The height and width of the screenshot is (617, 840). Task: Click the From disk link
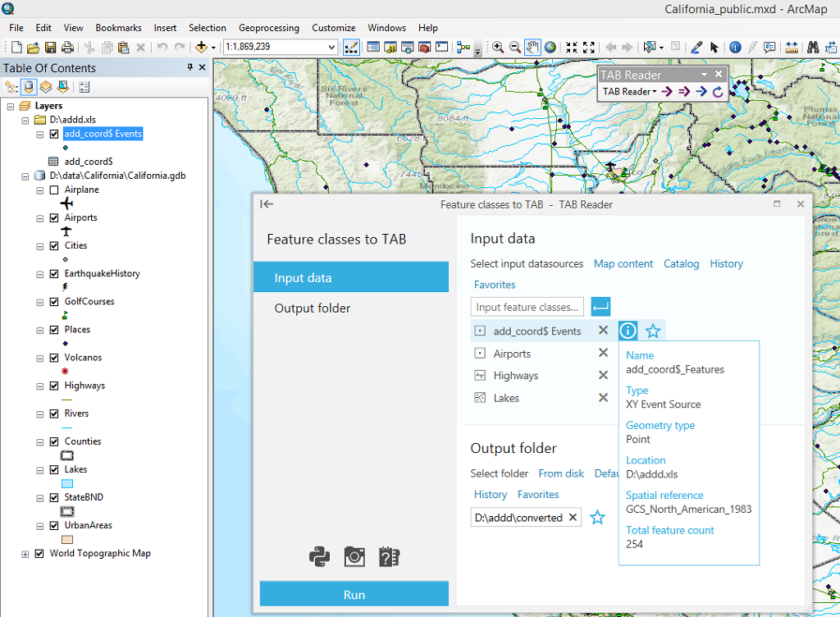coord(561,473)
